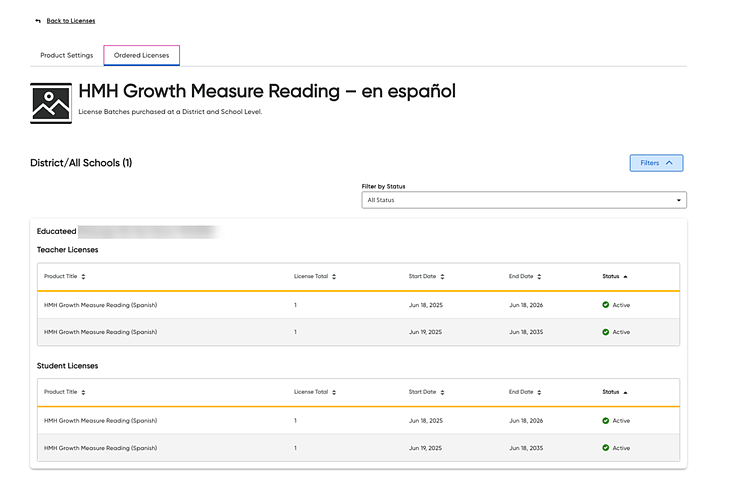Screen dimensions: 742x498
Task: Sort Student Licenses by Product Title
Action: point(65,392)
